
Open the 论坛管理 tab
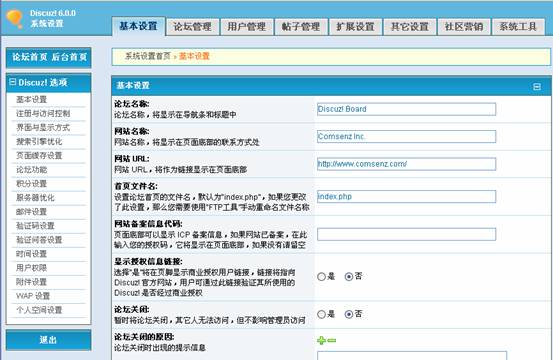(192, 27)
